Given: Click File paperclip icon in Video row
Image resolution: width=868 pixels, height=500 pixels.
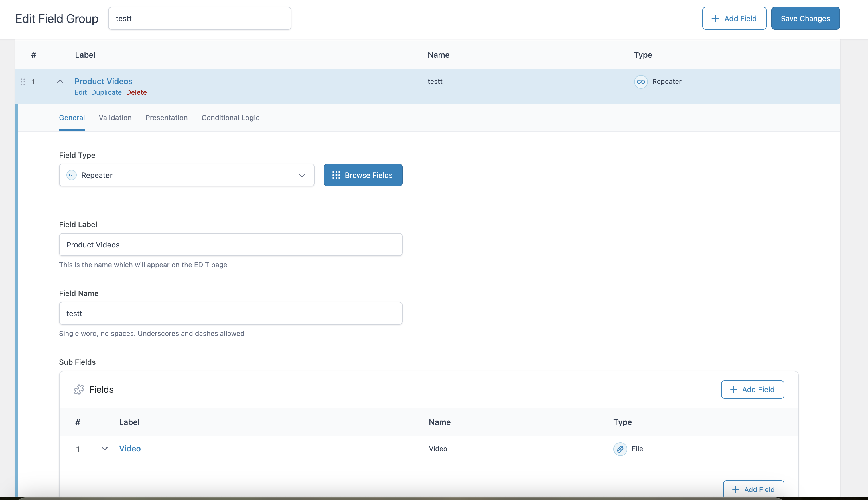Looking at the screenshot, I should click(620, 449).
